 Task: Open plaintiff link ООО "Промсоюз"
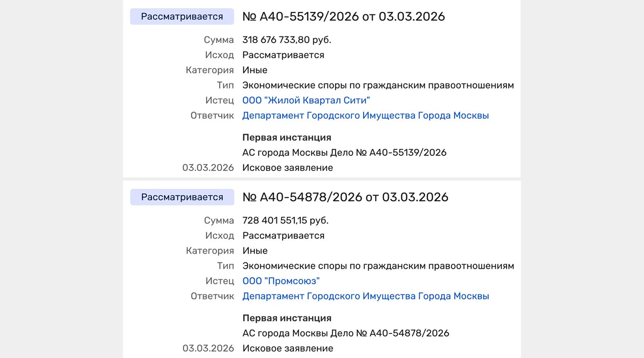click(x=281, y=281)
